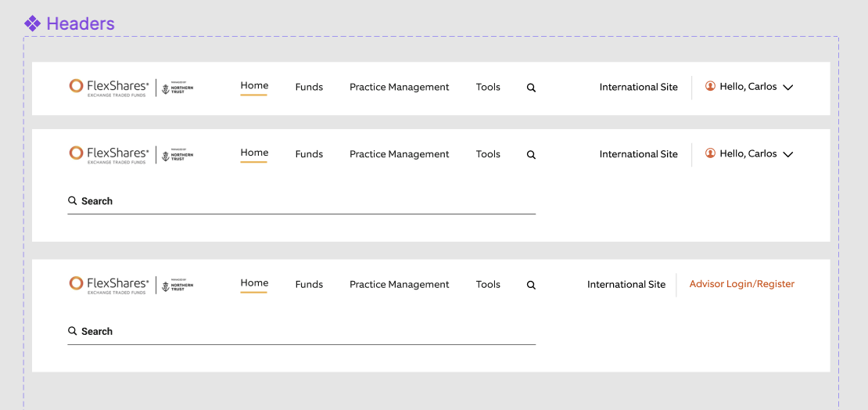Click the Headers component icon
The image size is (868, 410).
coord(32,23)
